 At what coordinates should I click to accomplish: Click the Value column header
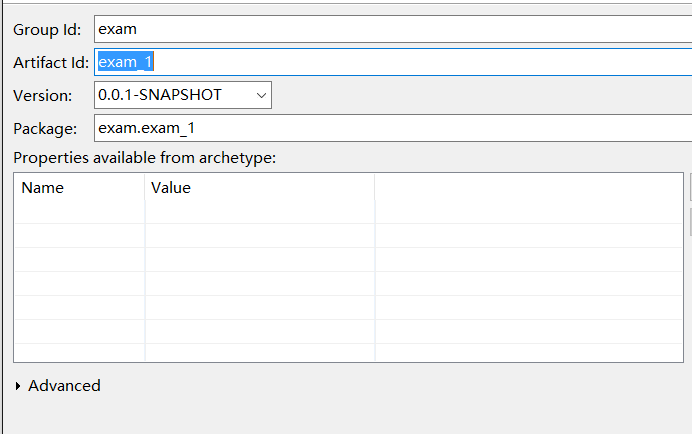(x=171, y=187)
